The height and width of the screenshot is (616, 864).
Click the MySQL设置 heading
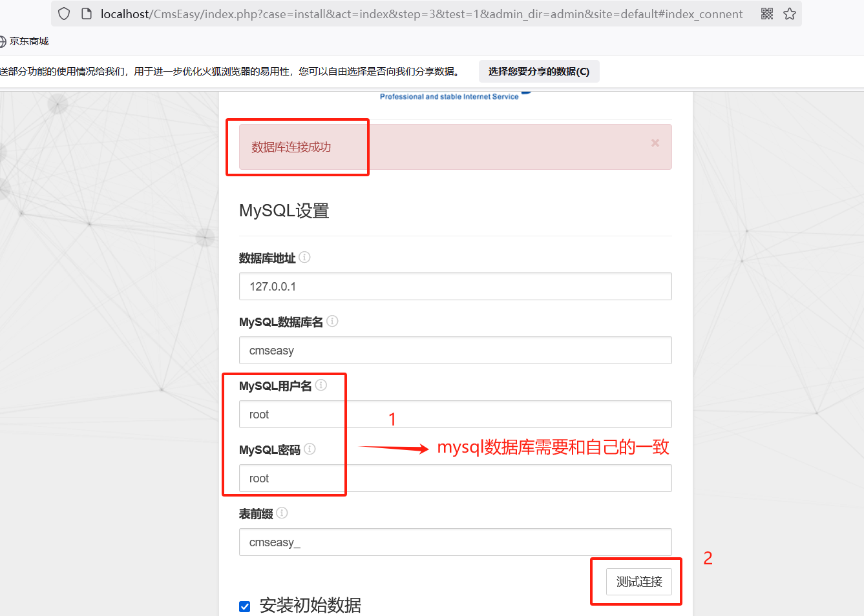284,210
